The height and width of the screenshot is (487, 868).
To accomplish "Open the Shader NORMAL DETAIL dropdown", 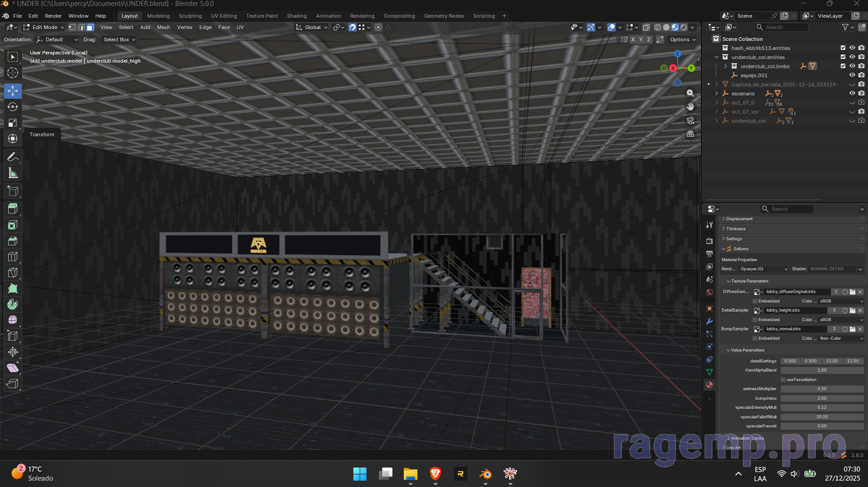I will [836, 269].
